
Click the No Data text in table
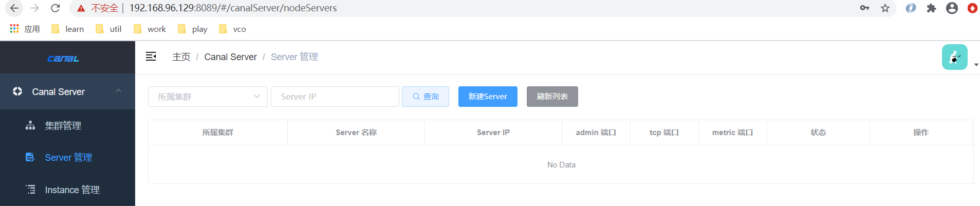[x=561, y=165]
